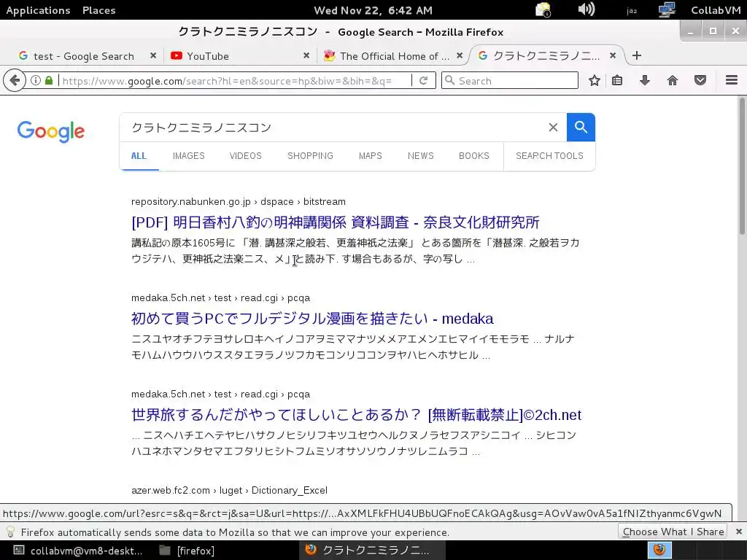
Task: Open the CollabVM user menu
Action: (x=716, y=10)
